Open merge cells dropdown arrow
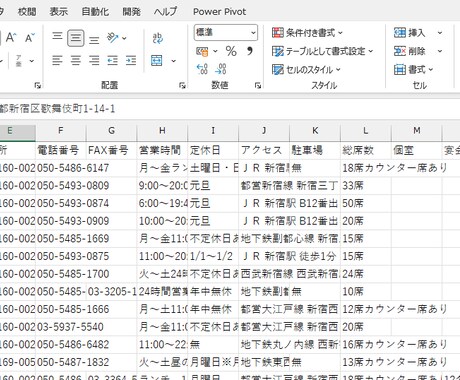The height and width of the screenshot is (380, 460). [x=173, y=61]
